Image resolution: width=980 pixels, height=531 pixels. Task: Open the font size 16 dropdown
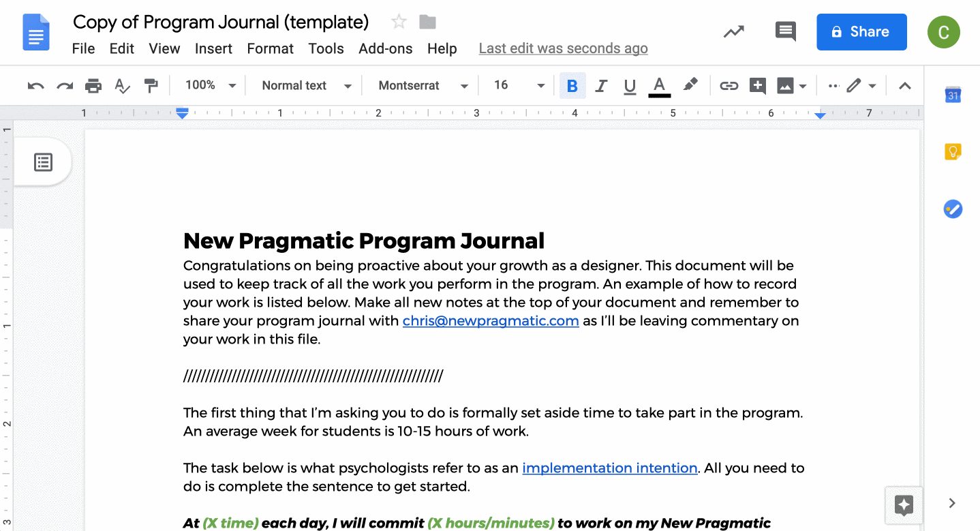519,86
